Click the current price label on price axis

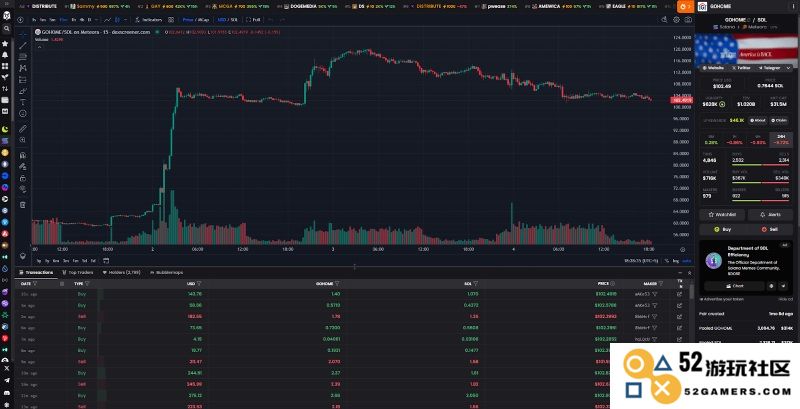point(681,100)
